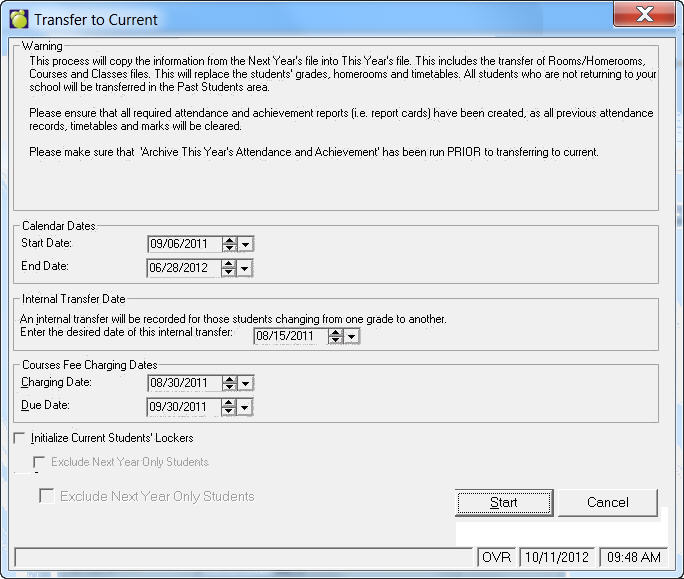Click the Charging Date spinner arrows
This screenshot has width=684, height=579.
point(229,383)
